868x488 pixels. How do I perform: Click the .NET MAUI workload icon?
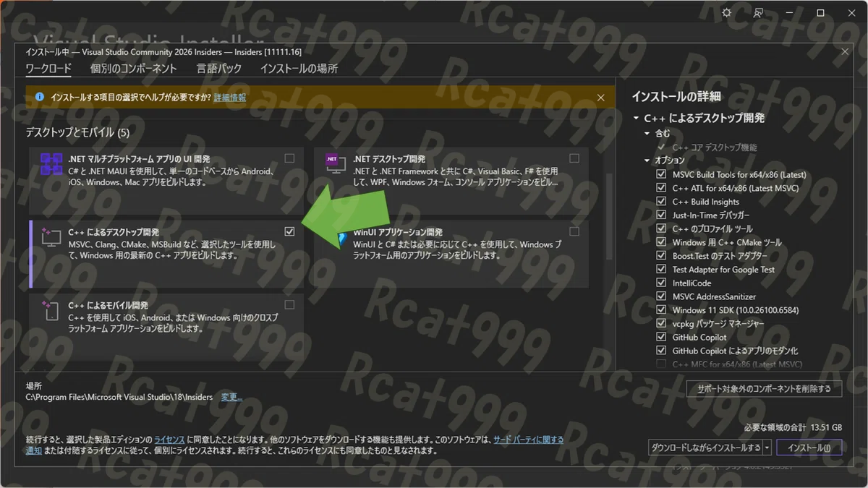click(52, 164)
